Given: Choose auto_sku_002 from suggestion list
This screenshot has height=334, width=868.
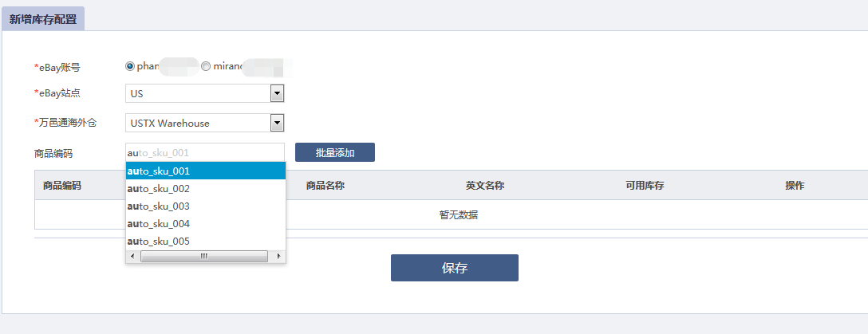Looking at the screenshot, I should (205, 189).
